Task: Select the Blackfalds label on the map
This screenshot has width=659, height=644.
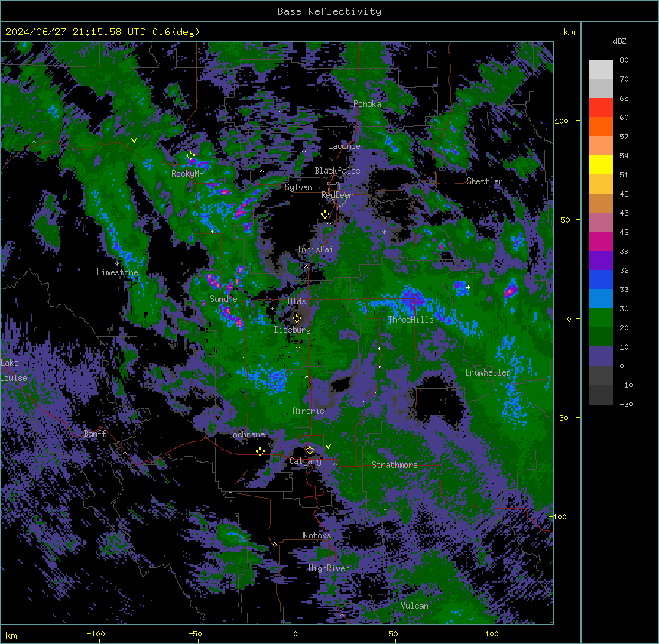Action: [337, 171]
